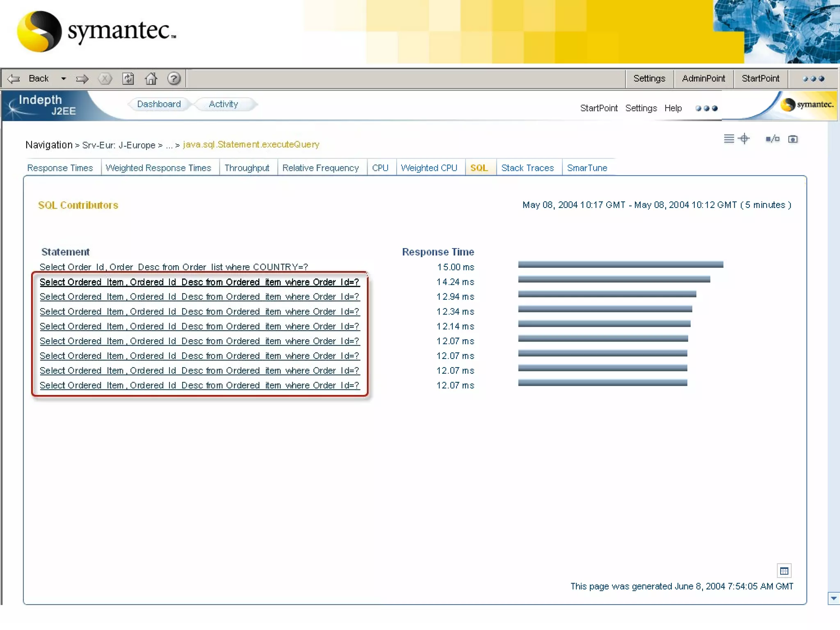Switch to the Stack Traces tab
840x630 pixels.
pyautogui.click(x=527, y=168)
